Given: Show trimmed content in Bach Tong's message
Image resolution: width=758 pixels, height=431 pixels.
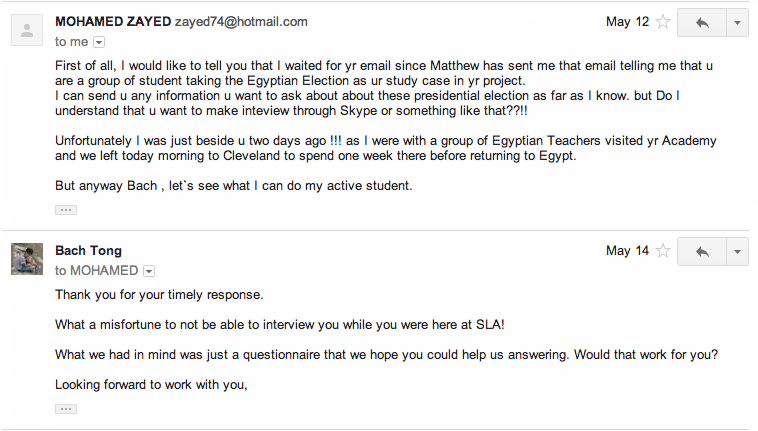Looking at the screenshot, I should pos(66,409).
